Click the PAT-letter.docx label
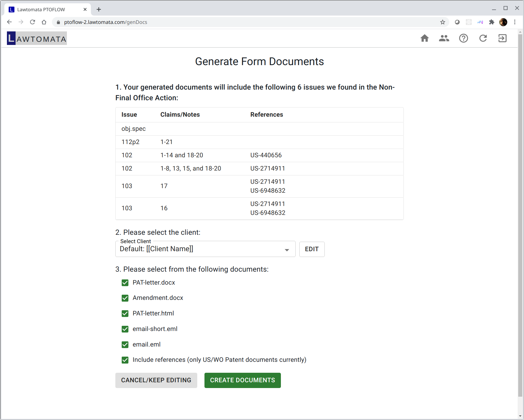 coord(154,283)
